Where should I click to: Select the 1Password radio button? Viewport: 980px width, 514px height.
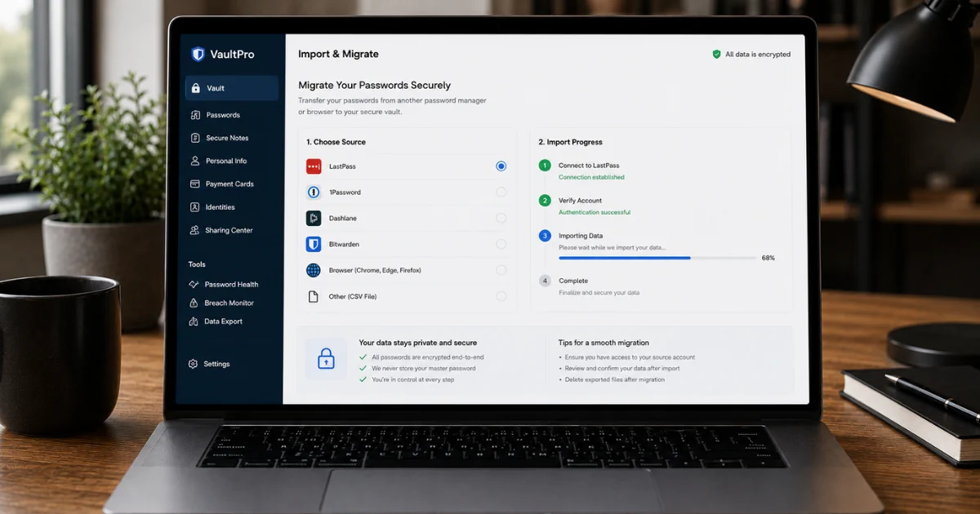point(501,192)
